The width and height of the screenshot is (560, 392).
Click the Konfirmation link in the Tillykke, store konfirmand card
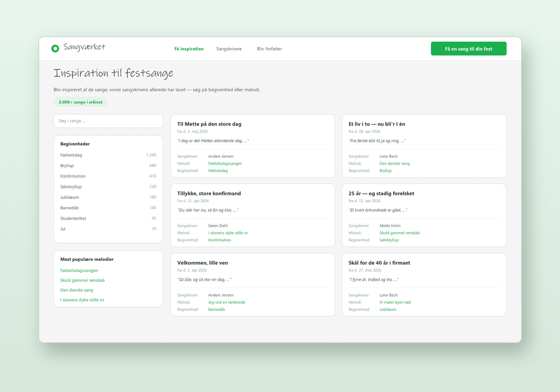click(219, 240)
